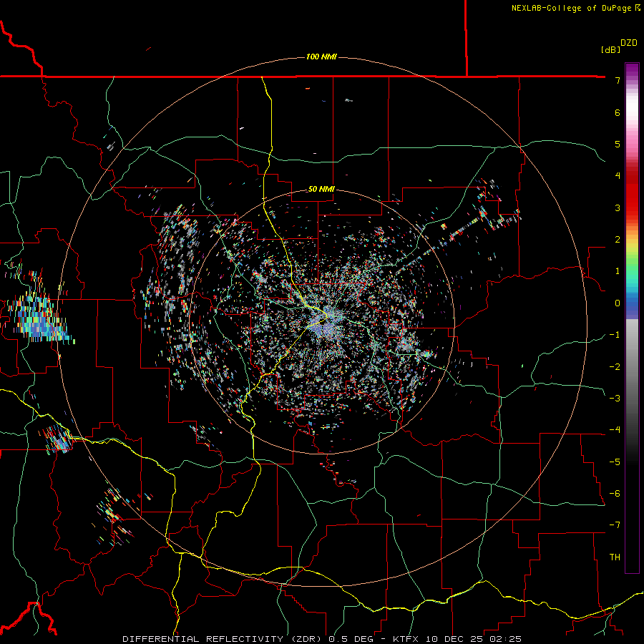Click the 1 value on color scale
This screenshot has width=644, height=644.
click(618, 271)
